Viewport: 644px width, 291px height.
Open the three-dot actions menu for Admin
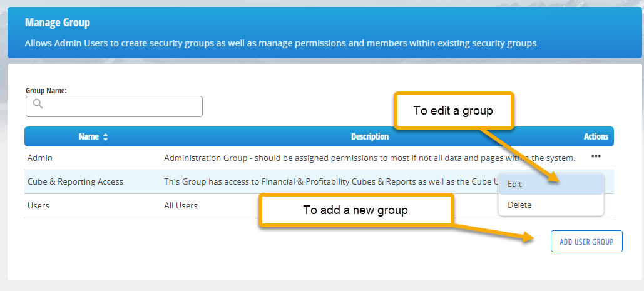[596, 157]
